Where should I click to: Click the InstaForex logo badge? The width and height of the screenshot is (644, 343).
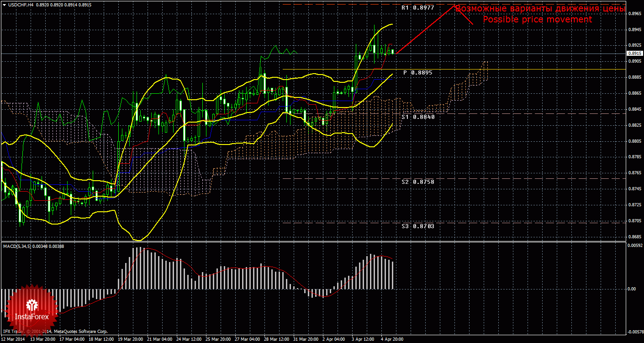click(32, 309)
